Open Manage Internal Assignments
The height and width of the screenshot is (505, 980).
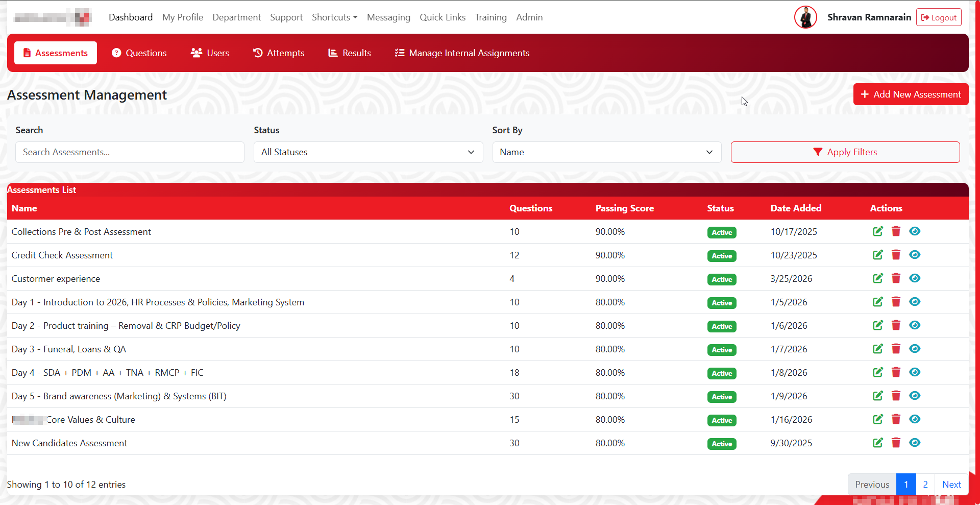tap(462, 53)
